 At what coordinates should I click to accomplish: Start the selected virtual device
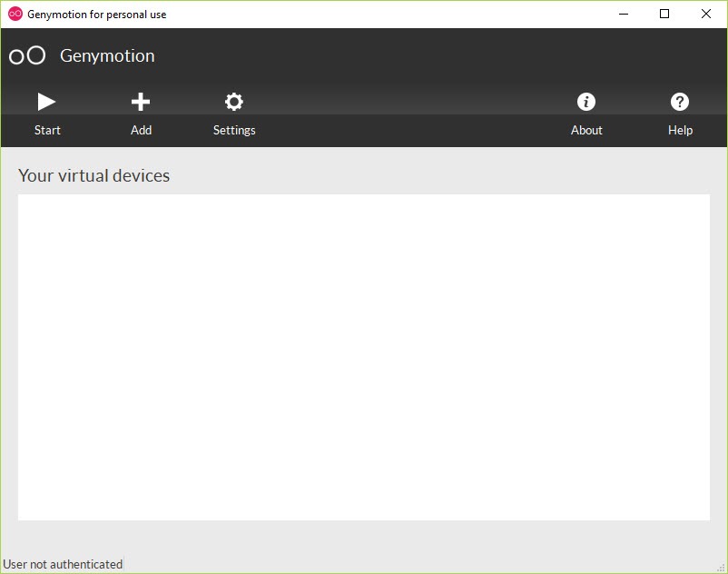coord(47,114)
